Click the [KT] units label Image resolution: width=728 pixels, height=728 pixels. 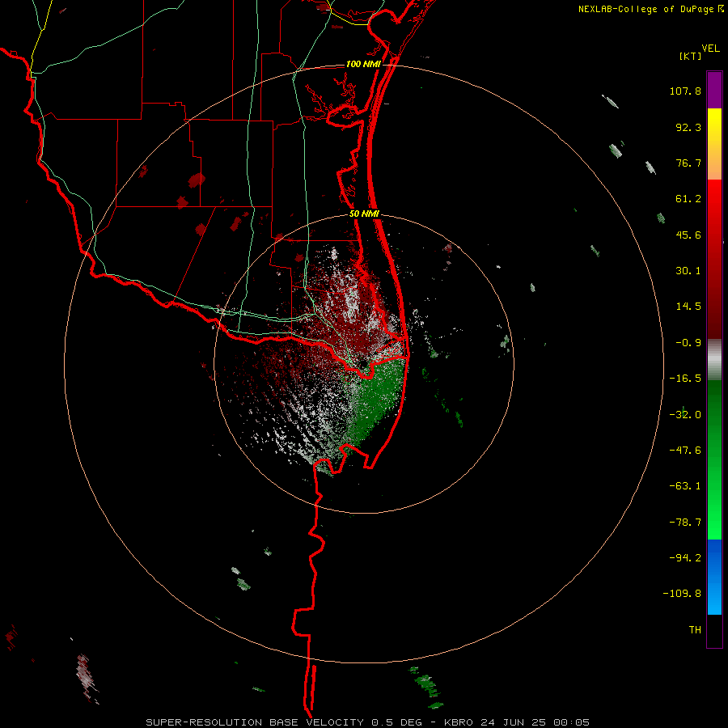coord(691,56)
